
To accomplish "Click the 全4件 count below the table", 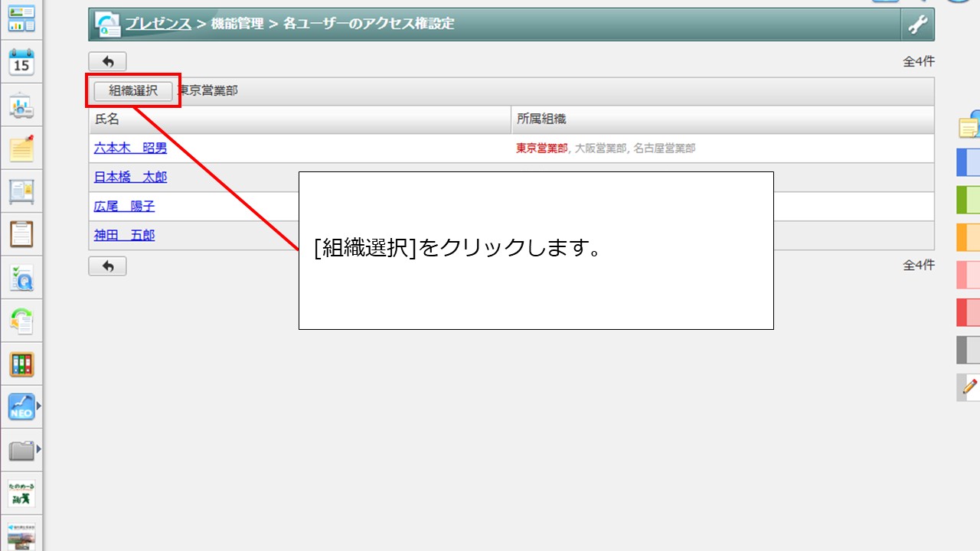I will click(x=919, y=266).
